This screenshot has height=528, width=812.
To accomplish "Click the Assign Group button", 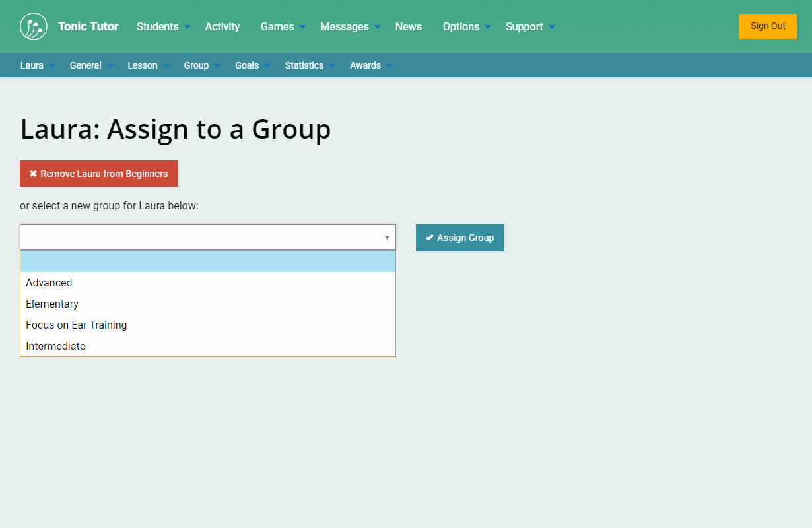I will pyautogui.click(x=459, y=238).
